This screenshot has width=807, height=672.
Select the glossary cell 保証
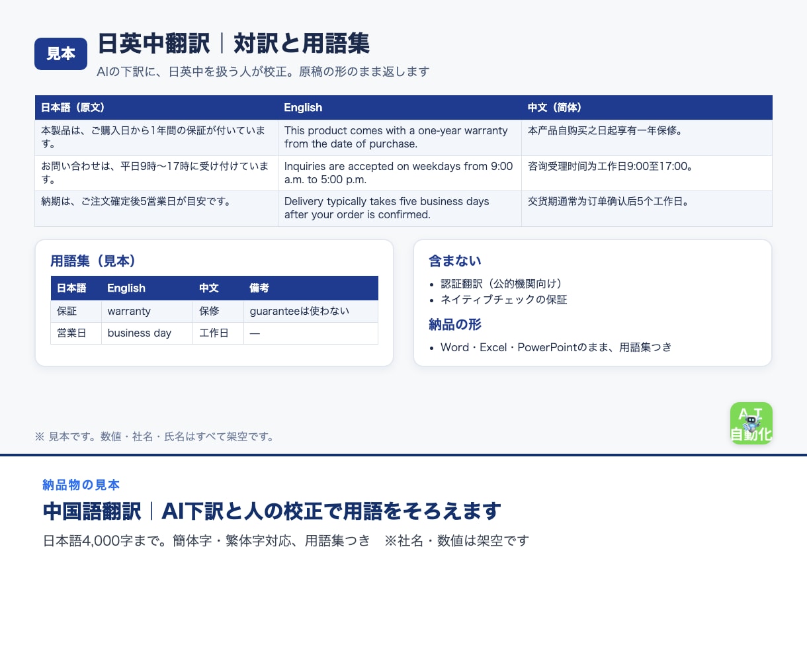(76, 312)
